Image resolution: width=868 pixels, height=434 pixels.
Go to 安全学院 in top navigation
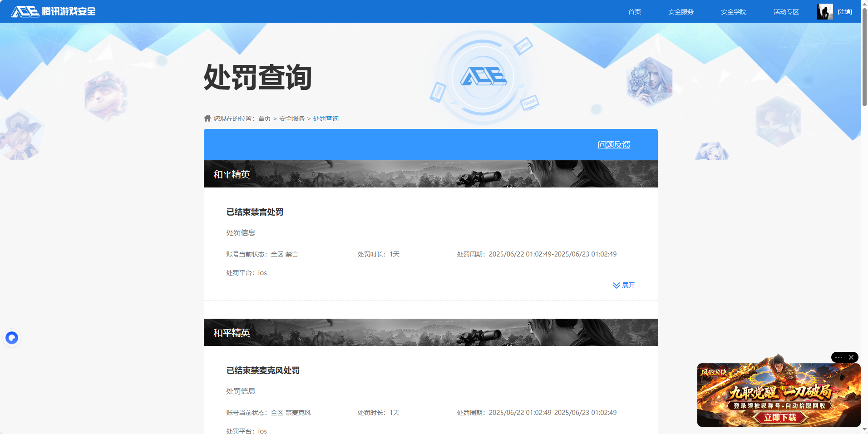[x=733, y=12]
